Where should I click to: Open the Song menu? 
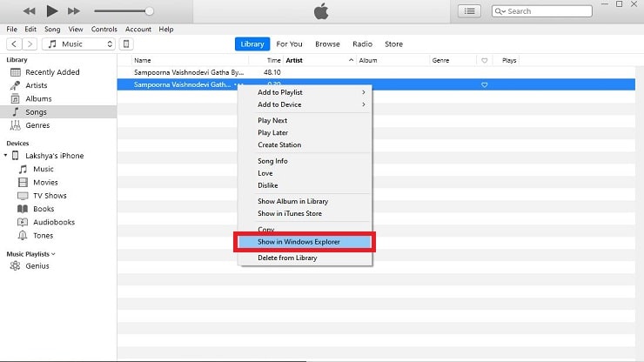(x=52, y=30)
